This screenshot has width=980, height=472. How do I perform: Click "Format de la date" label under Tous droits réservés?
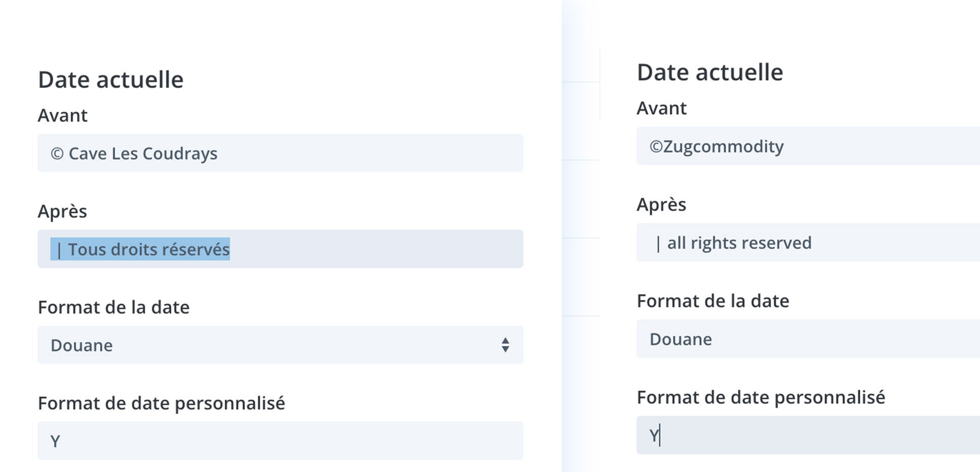coord(114,307)
